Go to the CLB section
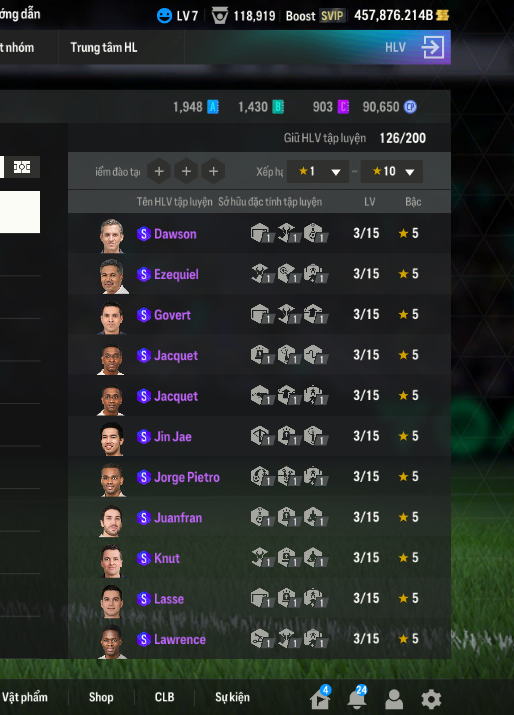The image size is (514, 715). tap(164, 697)
